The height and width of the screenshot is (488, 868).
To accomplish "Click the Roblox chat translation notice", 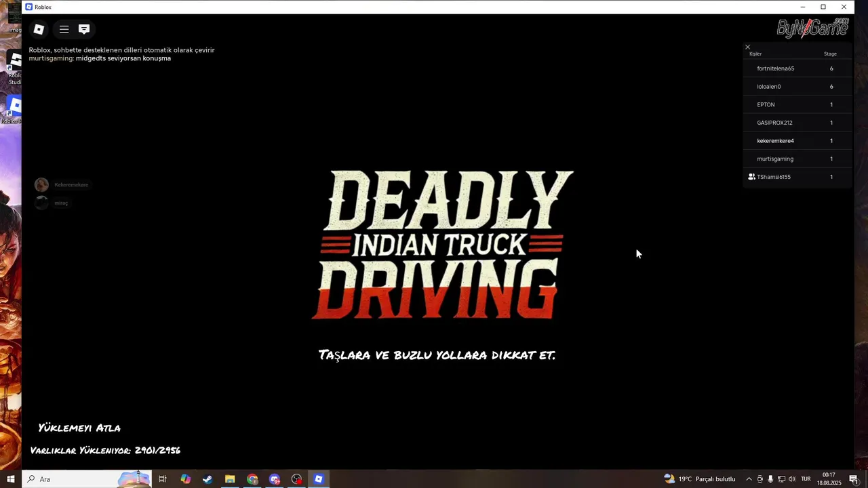I will tap(121, 50).
